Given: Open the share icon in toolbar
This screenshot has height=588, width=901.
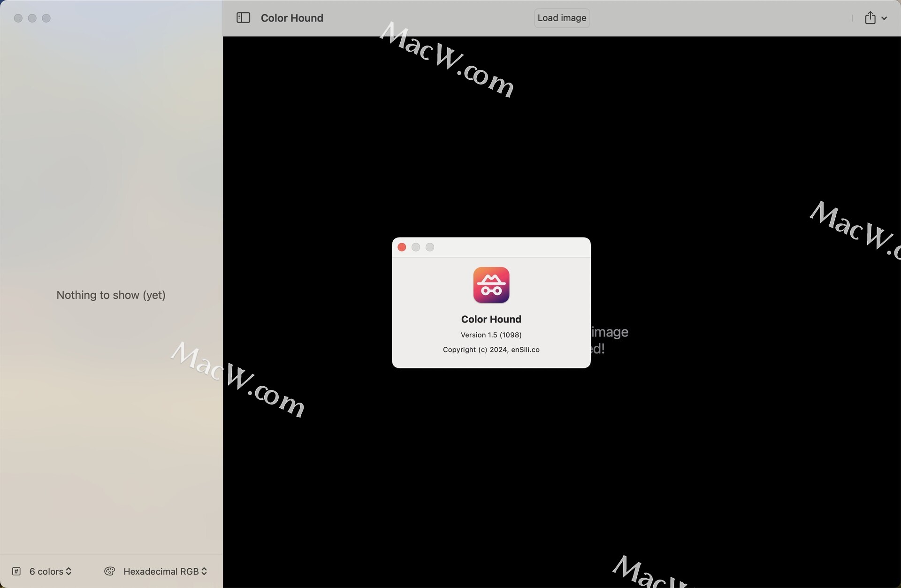Looking at the screenshot, I should click(870, 18).
